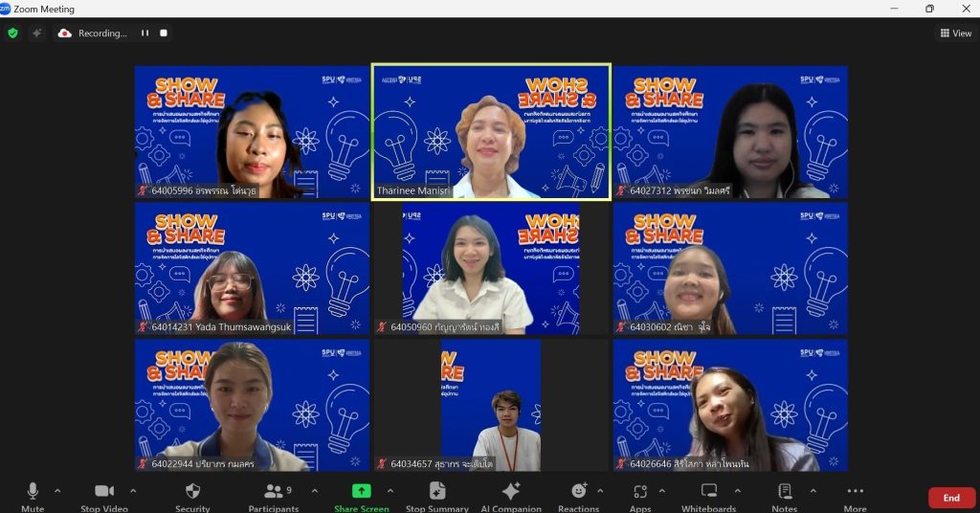Stop the recording
This screenshot has width=980, height=513.
click(164, 33)
